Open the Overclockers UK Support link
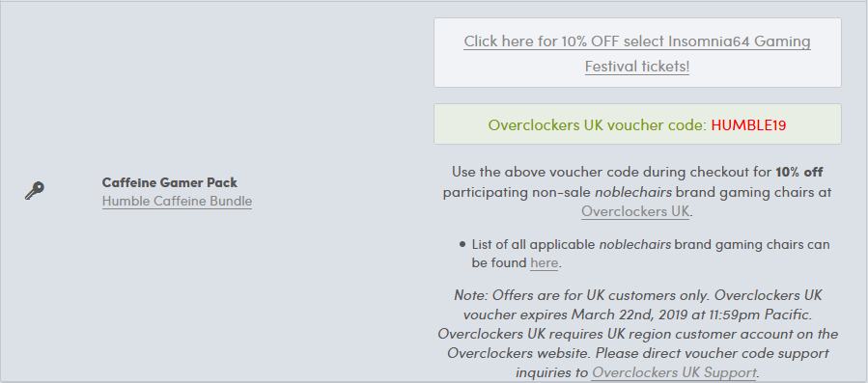Screen dimensions: 868x383 click(674, 372)
